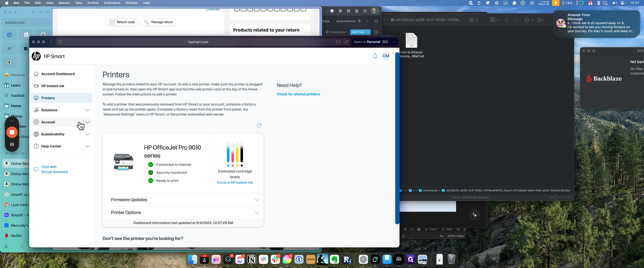
Task: Open the Finder more actions (ellipsis) dropdown
Action: (x=529, y=20)
